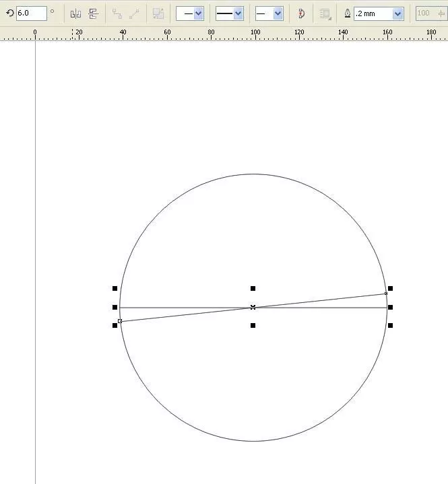
Task: Open the end arrowhead dropdown
Action: pyautogui.click(x=278, y=13)
